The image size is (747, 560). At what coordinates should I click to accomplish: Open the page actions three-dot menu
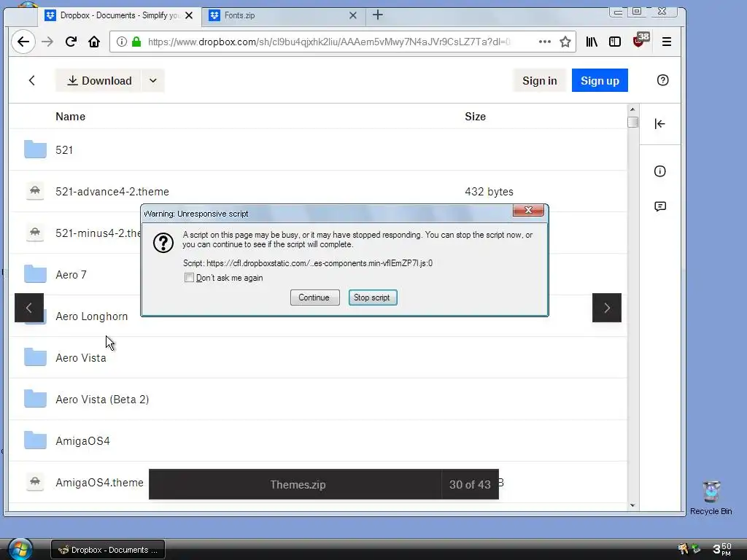point(544,42)
